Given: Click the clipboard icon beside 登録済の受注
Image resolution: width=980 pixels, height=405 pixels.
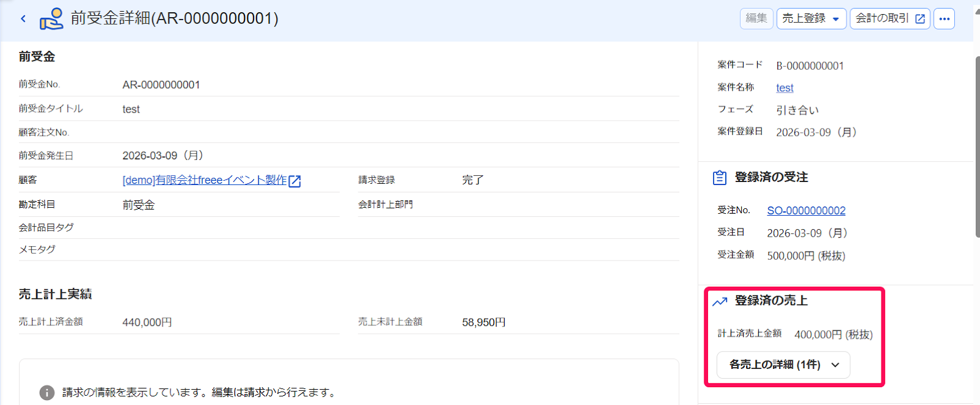Looking at the screenshot, I should [720, 178].
